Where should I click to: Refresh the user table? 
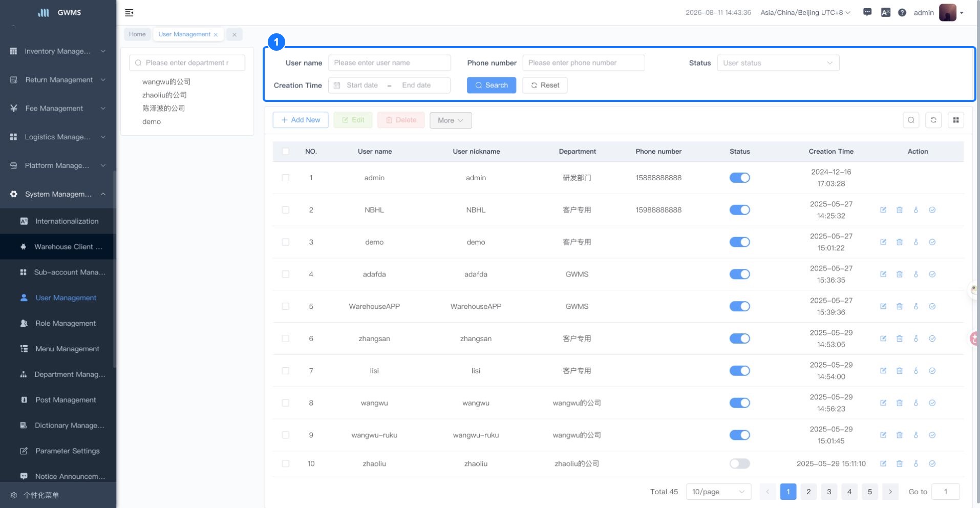(933, 120)
